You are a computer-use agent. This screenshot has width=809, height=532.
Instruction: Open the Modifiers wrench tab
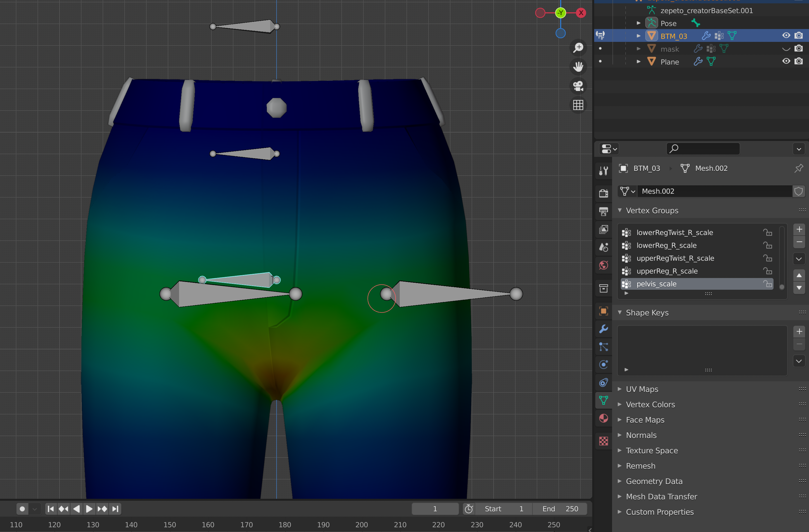tap(604, 329)
